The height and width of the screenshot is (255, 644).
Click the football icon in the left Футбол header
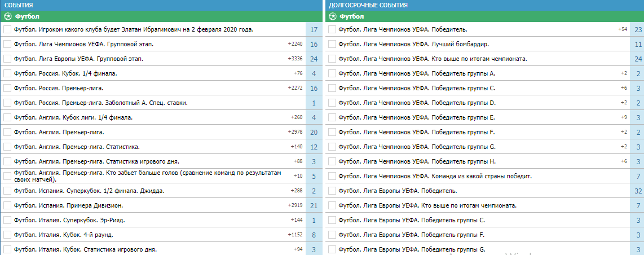(x=8, y=16)
